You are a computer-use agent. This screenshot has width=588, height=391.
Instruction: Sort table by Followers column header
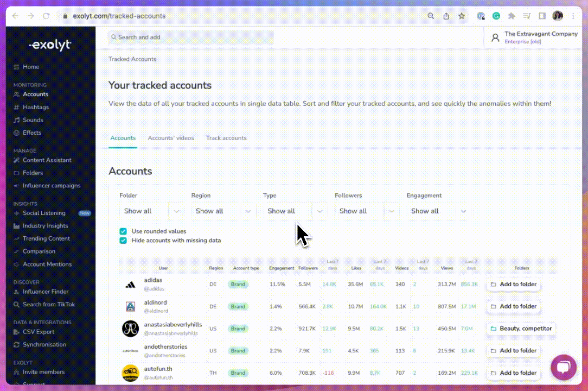pos(308,268)
